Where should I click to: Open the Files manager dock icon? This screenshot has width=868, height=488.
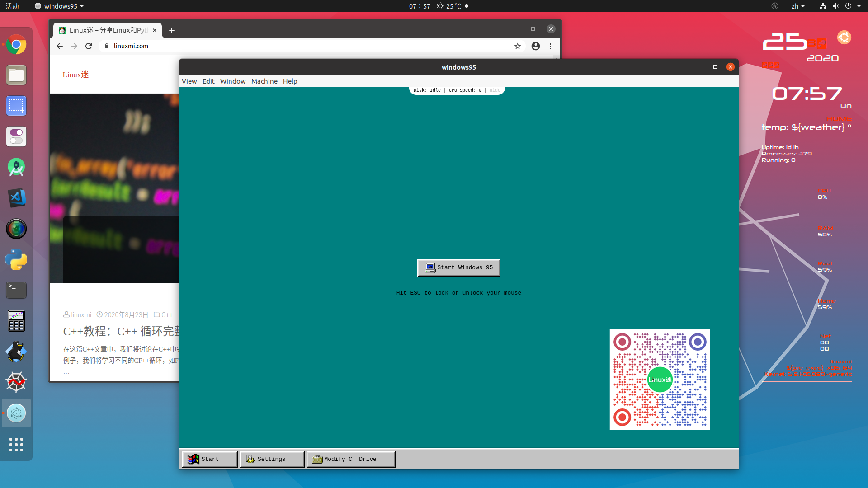click(16, 75)
